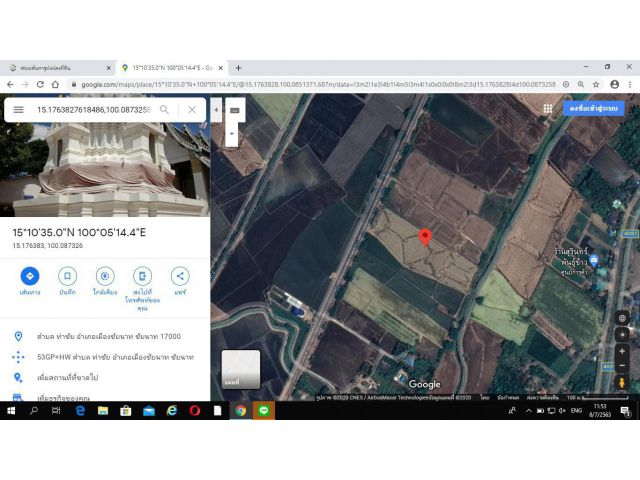Screen dimensions: 640x480
Task: Save this place with bookmark icon
Action: pos(67,276)
